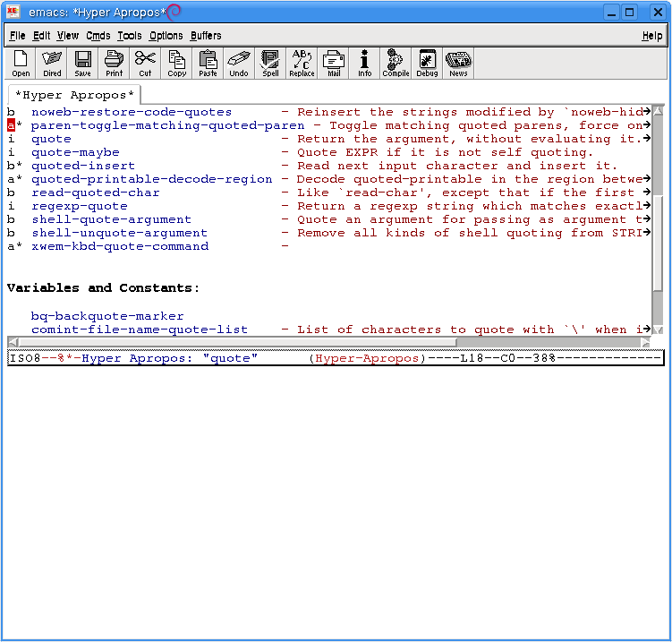Open the Edit menu
Screen dimensions: 672x642
point(41,36)
